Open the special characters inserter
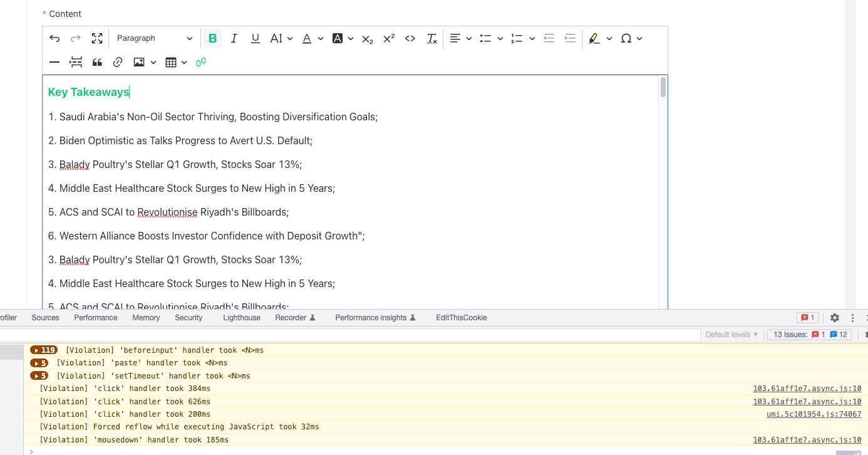The image size is (868, 455). tap(627, 38)
